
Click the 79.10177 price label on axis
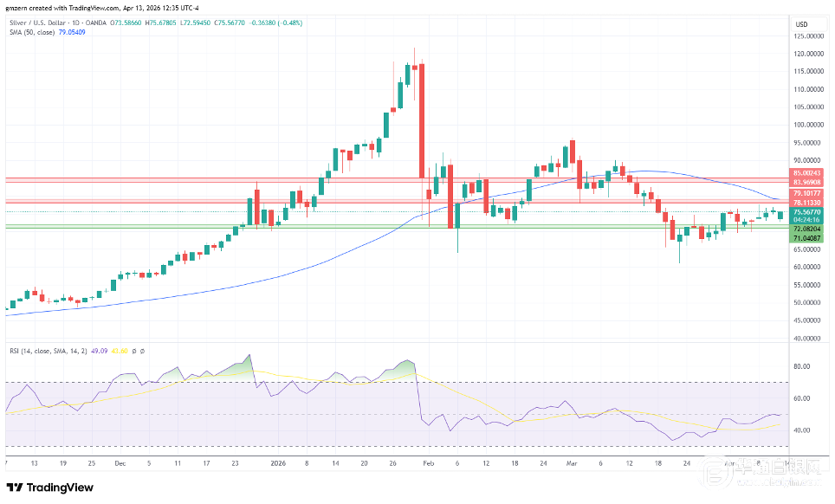(x=806, y=193)
